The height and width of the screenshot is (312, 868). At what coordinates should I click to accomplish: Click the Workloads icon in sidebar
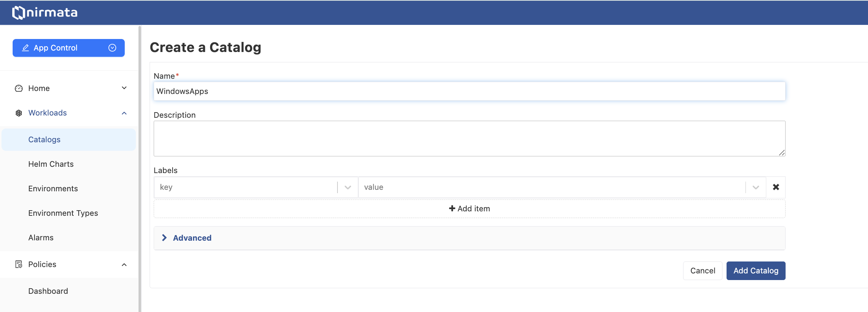tap(19, 113)
